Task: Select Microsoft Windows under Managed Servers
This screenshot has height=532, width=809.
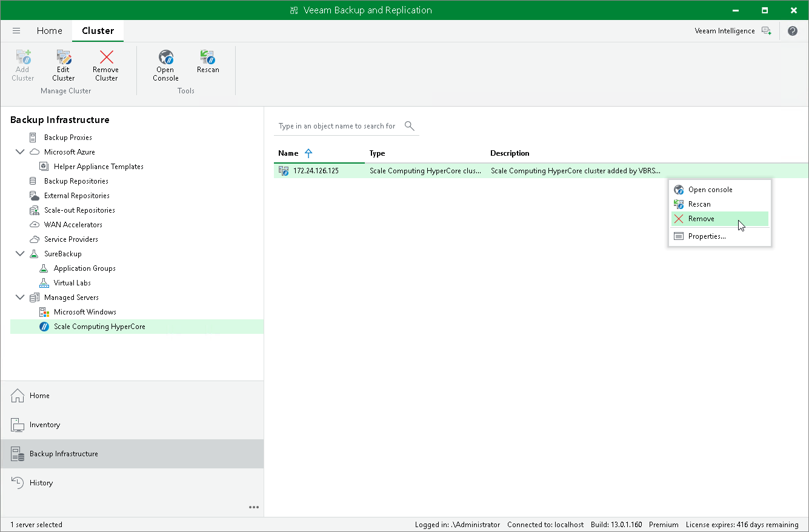Action: point(85,312)
